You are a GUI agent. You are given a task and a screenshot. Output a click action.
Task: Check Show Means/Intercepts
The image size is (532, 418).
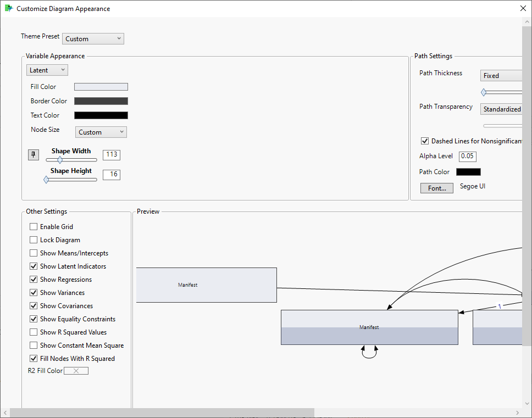coord(33,253)
